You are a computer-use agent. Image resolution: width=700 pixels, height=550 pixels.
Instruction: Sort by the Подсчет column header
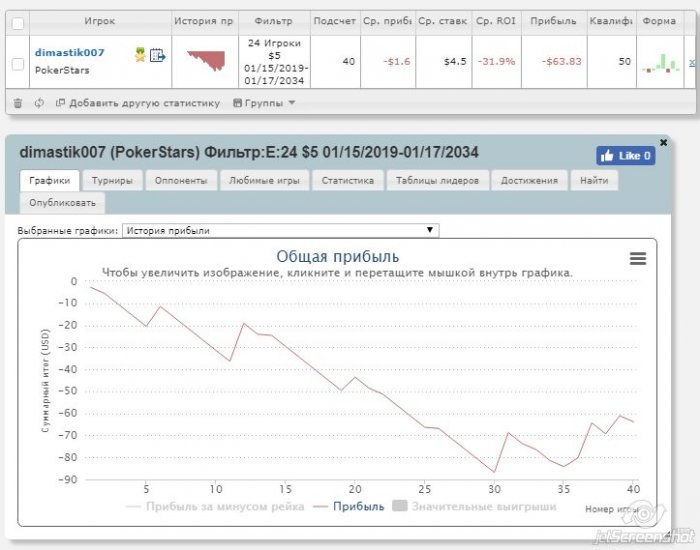click(x=335, y=21)
